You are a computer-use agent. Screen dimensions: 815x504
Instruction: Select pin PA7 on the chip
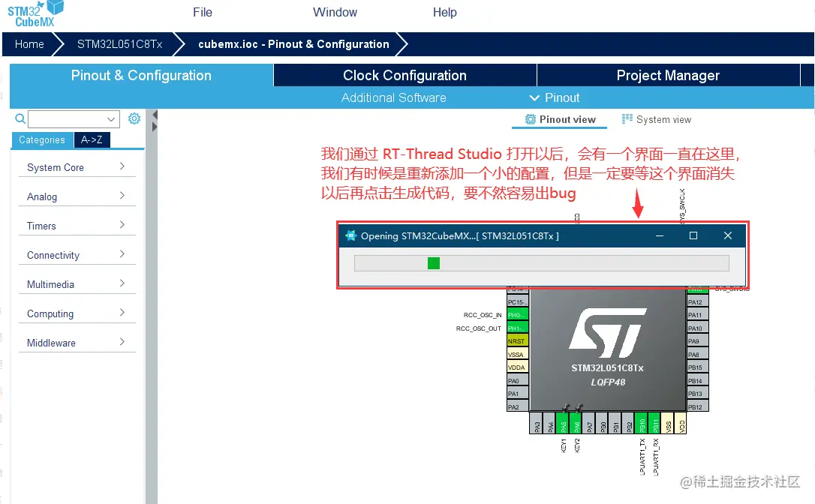coord(589,424)
